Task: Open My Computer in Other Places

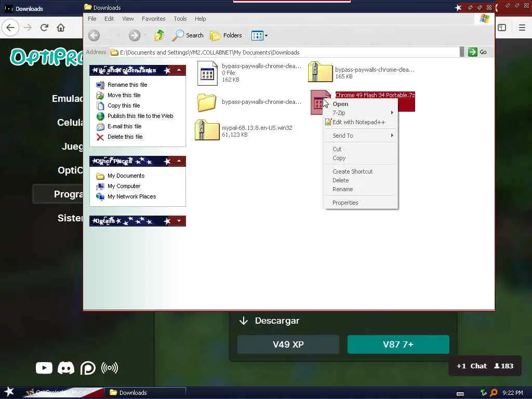Action: (124, 187)
